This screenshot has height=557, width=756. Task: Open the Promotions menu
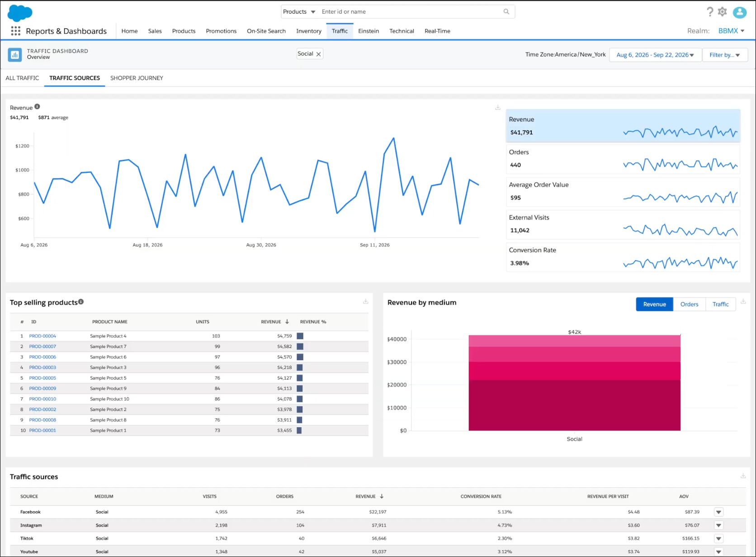point(221,31)
